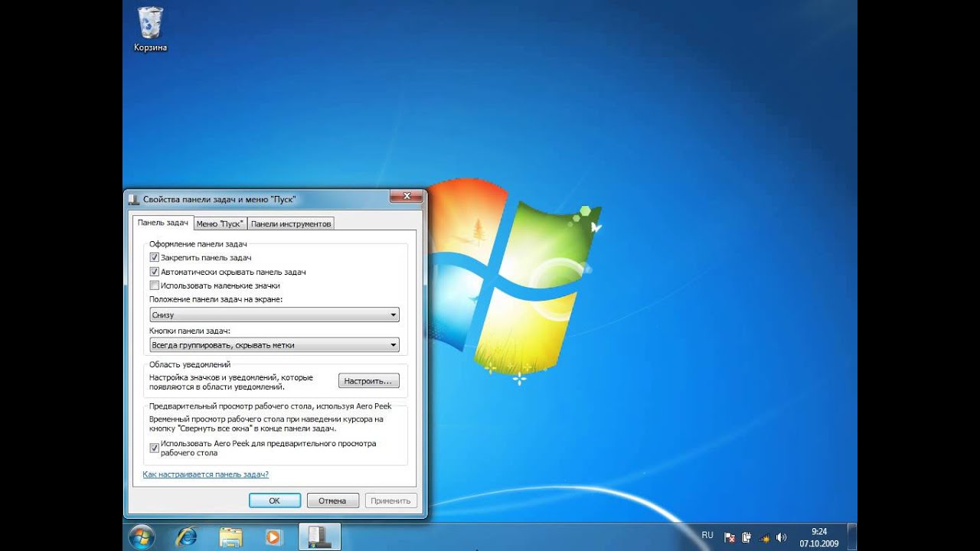Uncheck 'Автоматически скрывать панель задач'

click(154, 272)
